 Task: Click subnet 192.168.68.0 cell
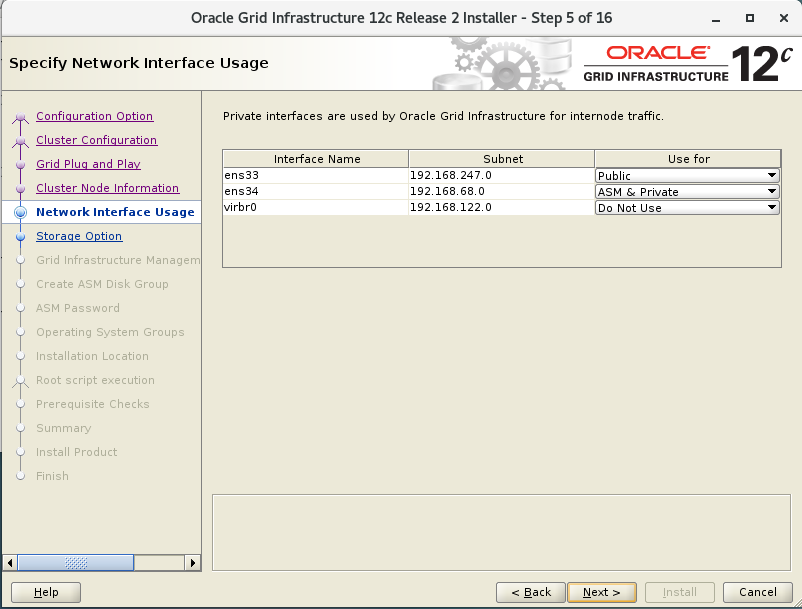(x=501, y=191)
